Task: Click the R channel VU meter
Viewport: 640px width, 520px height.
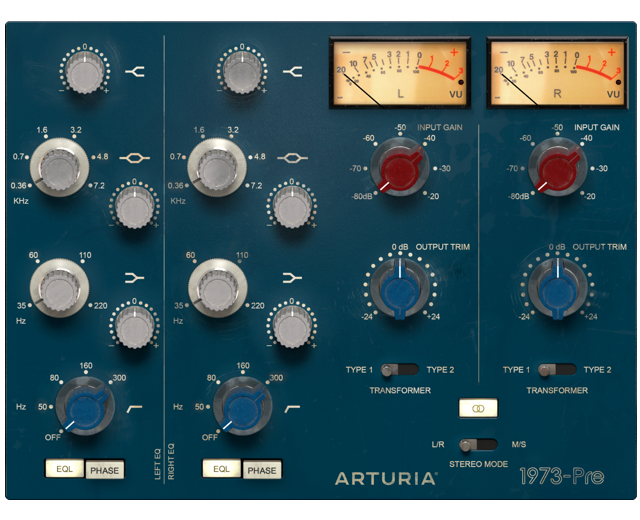Action: click(x=557, y=73)
